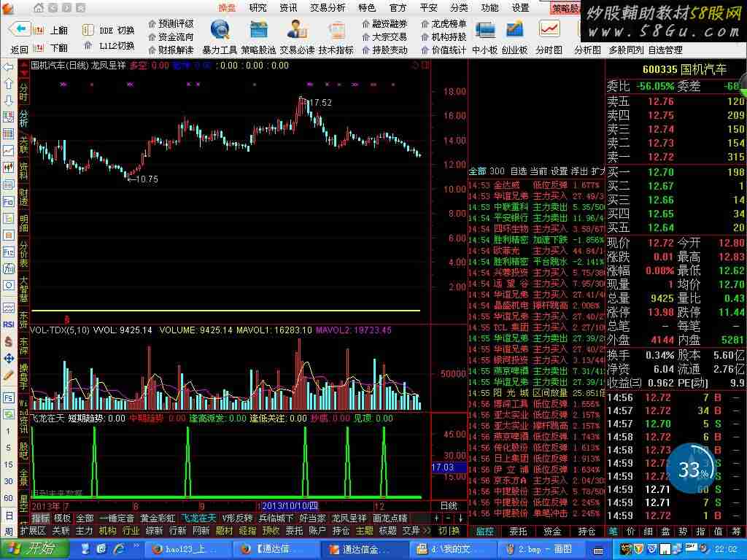The image size is (747, 560).
Task: Open 交易必读 icon
Action: 297,31
